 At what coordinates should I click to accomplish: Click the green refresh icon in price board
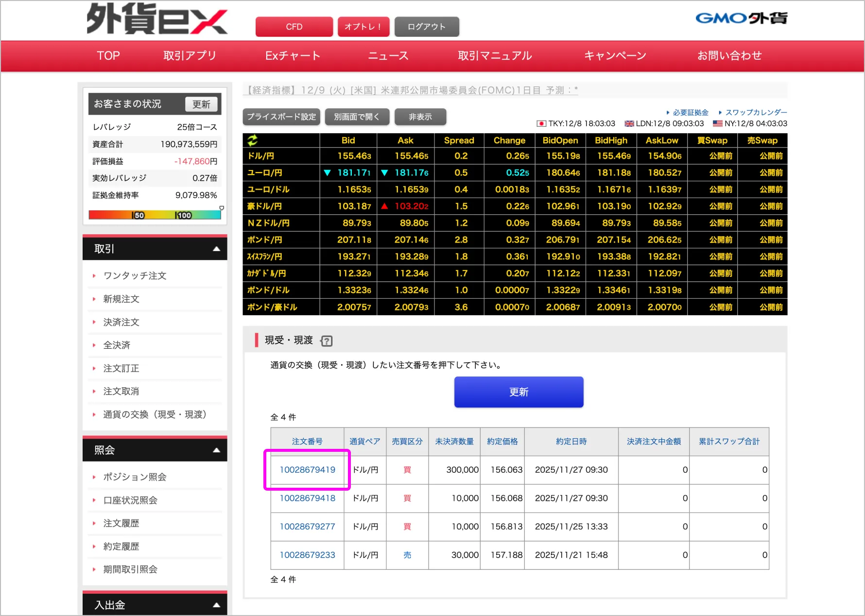252,140
